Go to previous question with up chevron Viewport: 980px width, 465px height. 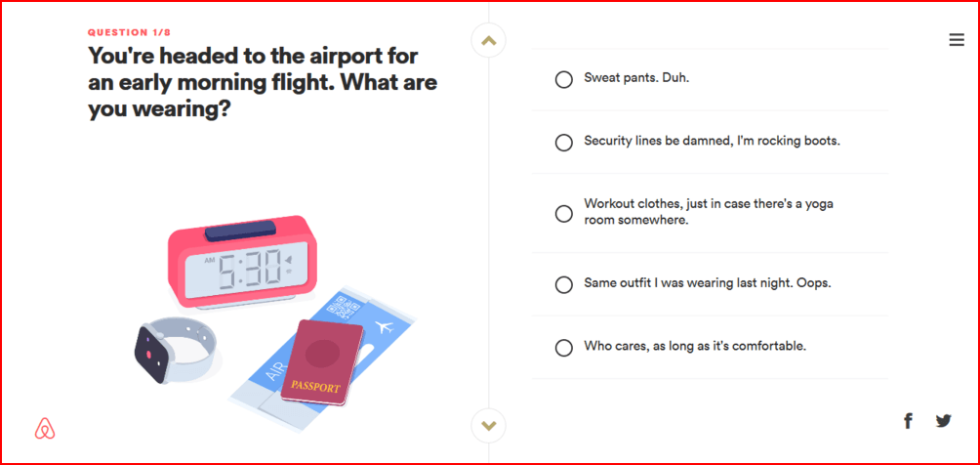(x=489, y=41)
